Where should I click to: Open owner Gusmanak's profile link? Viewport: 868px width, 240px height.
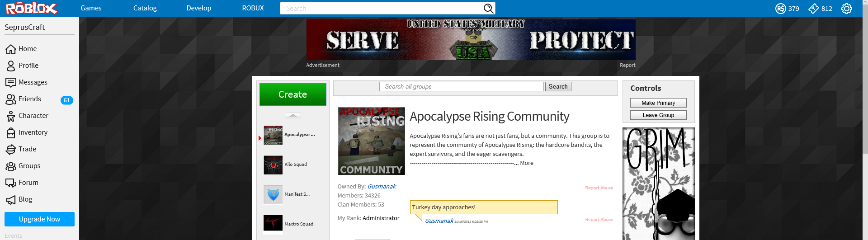click(382, 186)
